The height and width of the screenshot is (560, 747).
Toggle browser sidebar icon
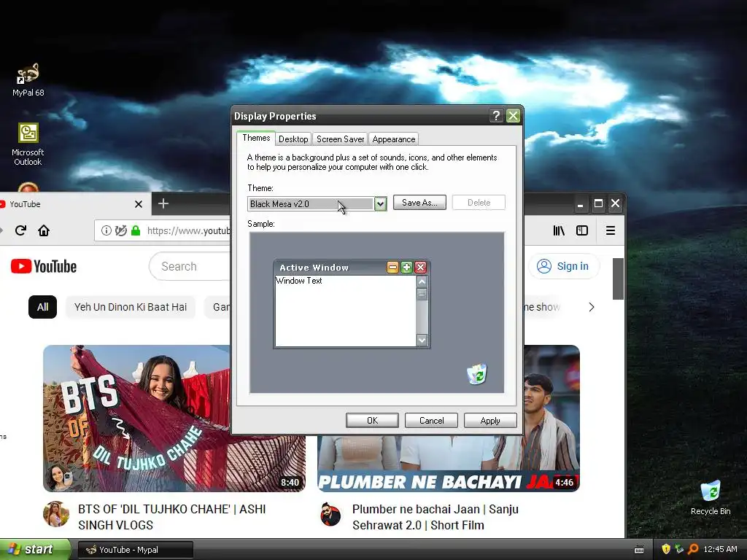click(582, 230)
